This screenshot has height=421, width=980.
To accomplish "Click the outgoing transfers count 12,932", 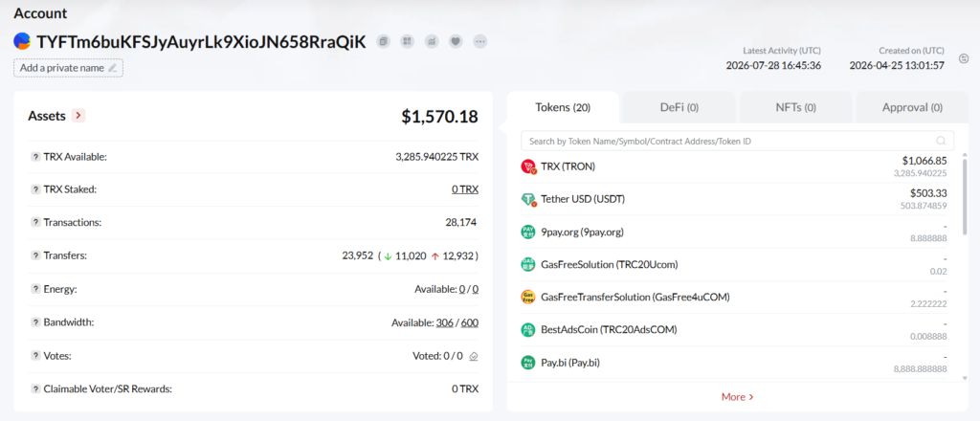I will click(x=458, y=255).
